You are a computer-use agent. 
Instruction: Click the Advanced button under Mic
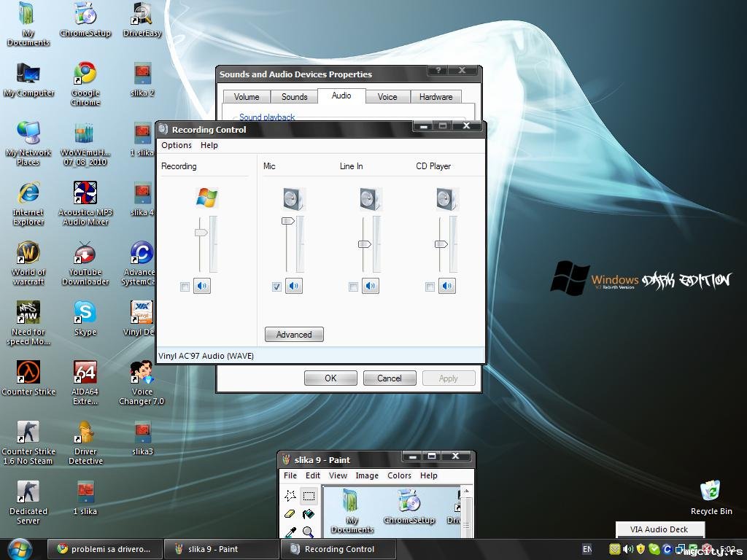point(294,335)
